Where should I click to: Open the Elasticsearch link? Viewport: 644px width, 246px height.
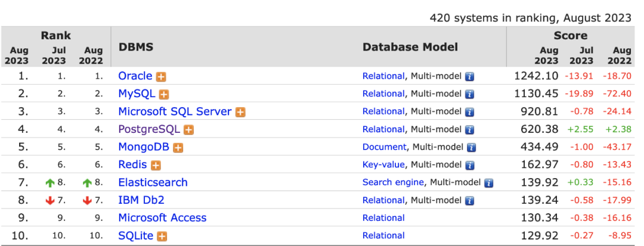(x=153, y=182)
